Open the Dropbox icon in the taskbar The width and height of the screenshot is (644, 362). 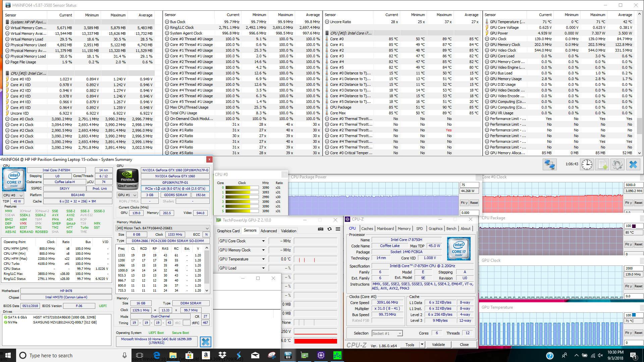(222, 355)
